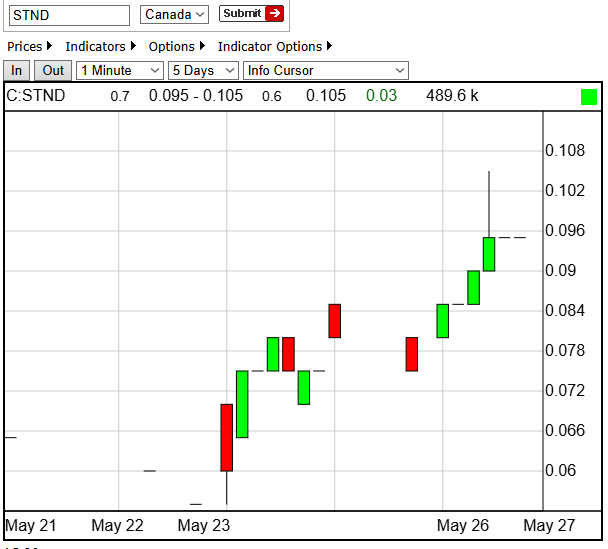Click the 0.096 price axis label
The width and height of the screenshot is (608, 549).
[x=565, y=231]
